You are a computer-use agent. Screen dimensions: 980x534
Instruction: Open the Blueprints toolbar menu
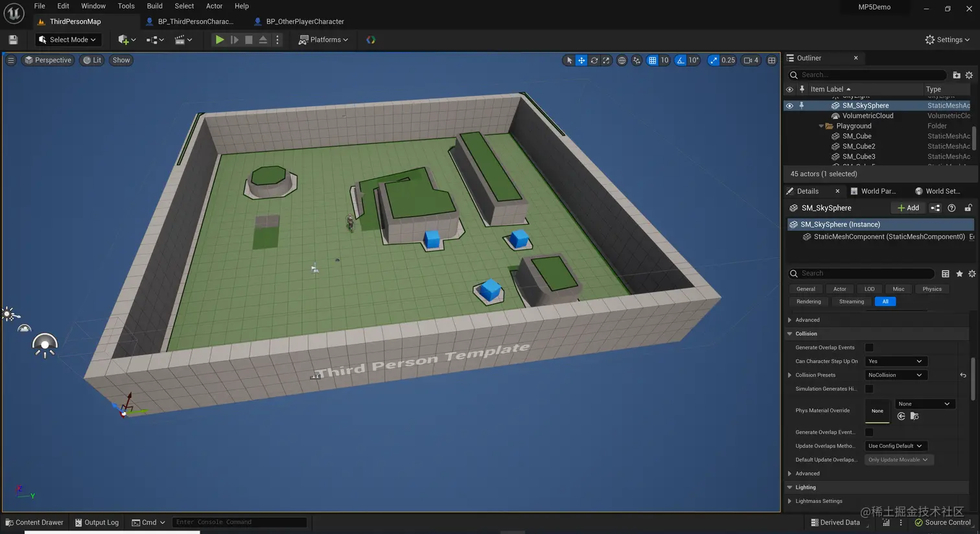[x=155, y=40]
